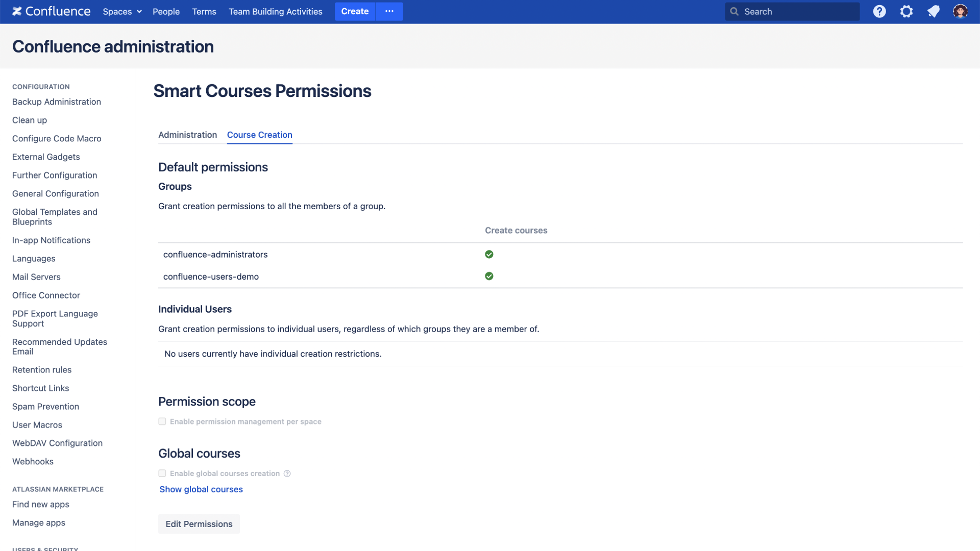Click the blue Create button
Viewport: 980px width, 551px height.
(355, 11)
